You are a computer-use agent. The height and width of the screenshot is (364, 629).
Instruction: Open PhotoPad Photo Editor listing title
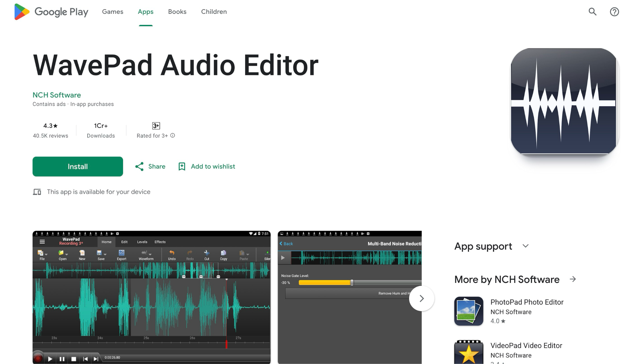527,302
